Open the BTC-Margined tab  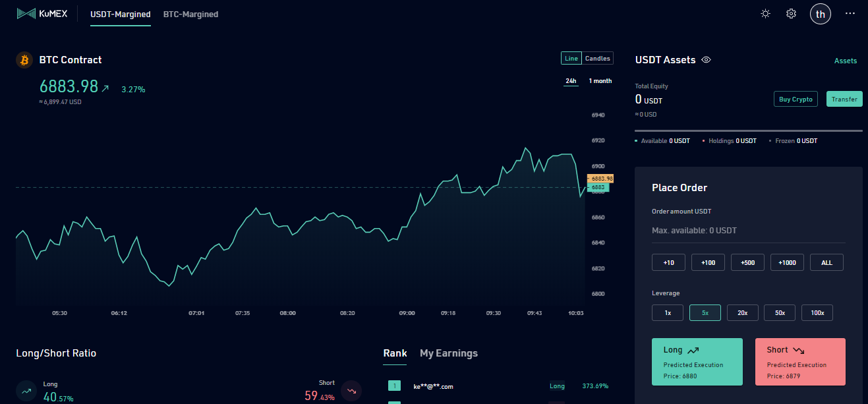190,14
